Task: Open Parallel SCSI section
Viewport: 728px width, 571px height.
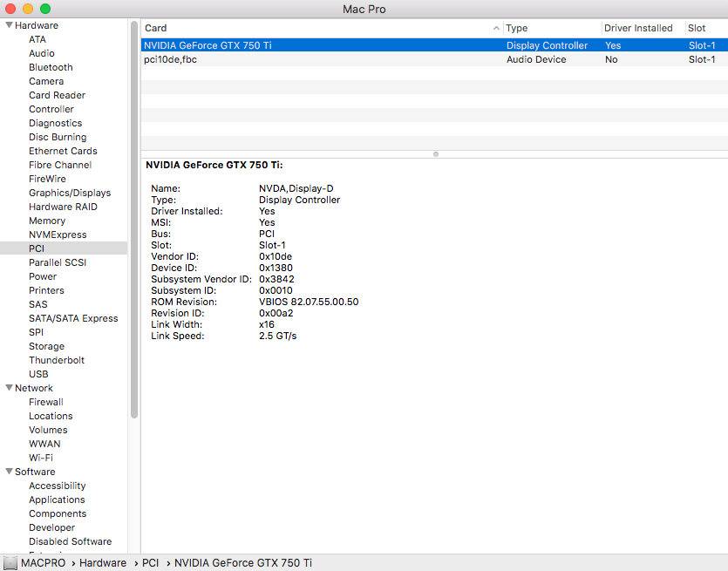Action: click(58, 262)
